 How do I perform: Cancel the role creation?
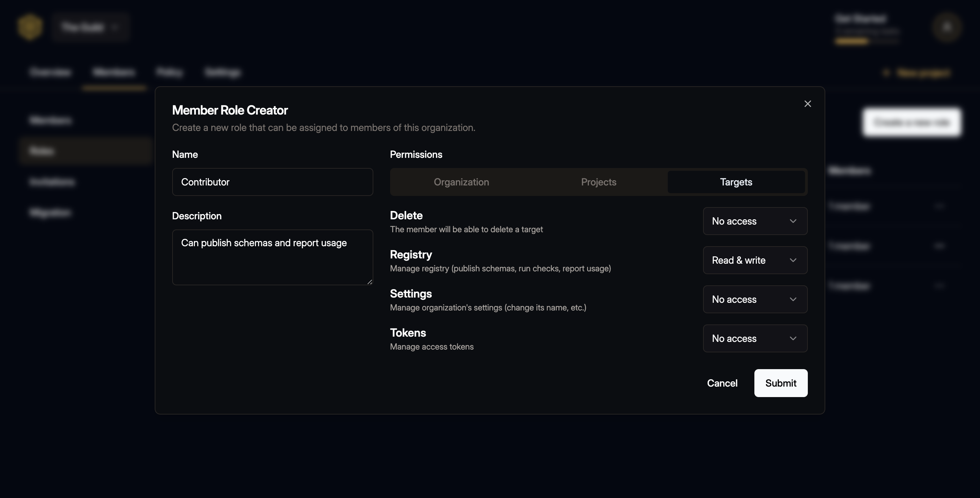tap(722, 383)
